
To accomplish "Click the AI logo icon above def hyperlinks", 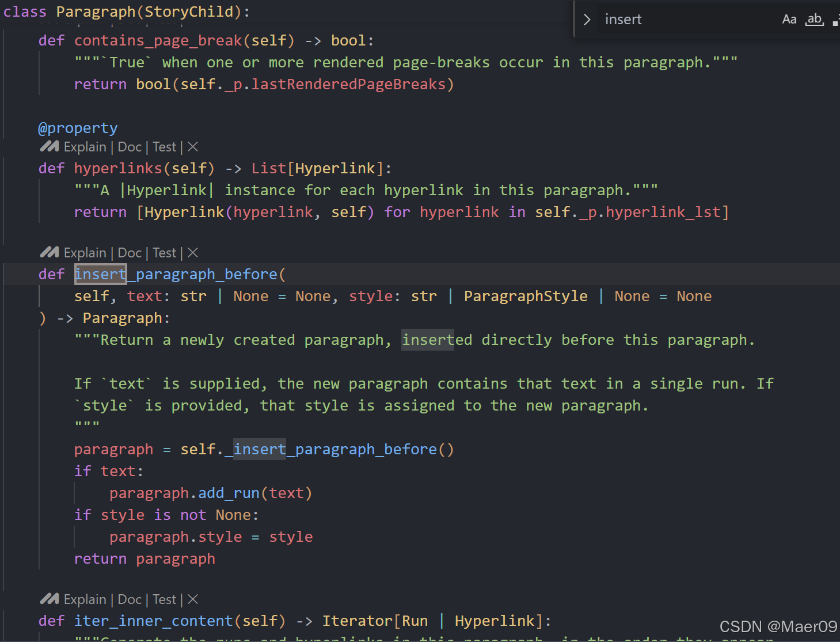I will pyautogui.click(x=50, y=147).
